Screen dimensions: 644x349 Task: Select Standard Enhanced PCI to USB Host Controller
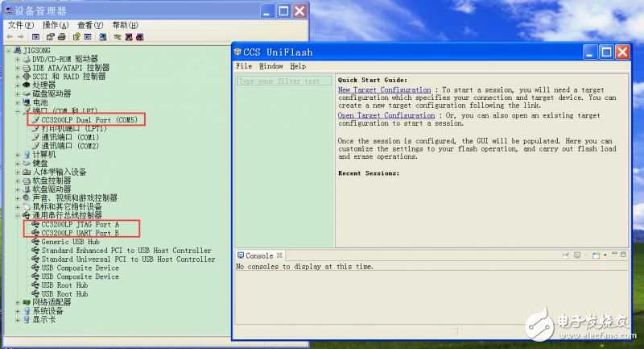click(126, 251)
